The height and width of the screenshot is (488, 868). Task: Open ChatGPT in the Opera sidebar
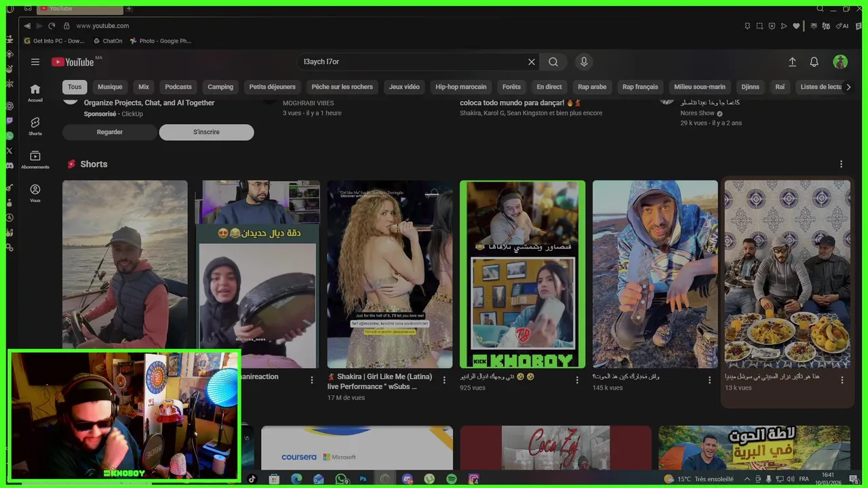click(9, 106)
